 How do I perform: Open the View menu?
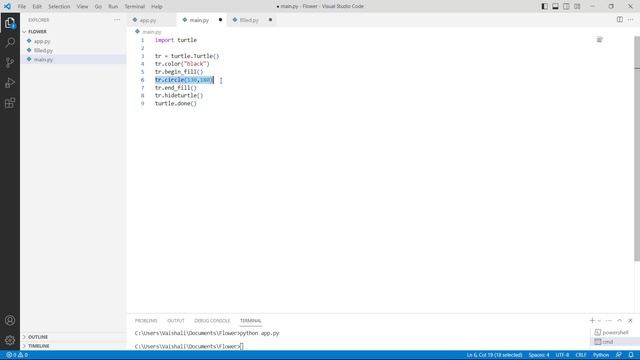82,7
